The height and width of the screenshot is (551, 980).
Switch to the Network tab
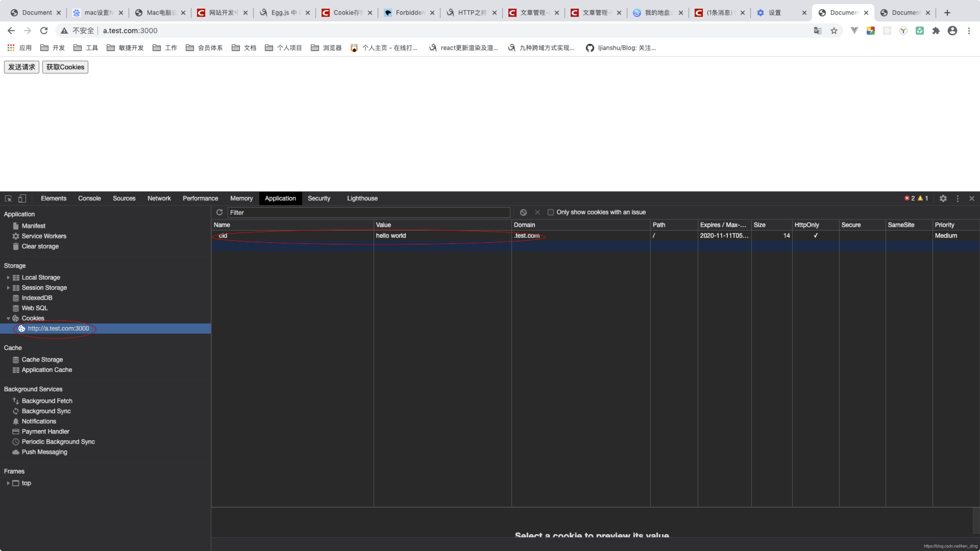(159, 198)
